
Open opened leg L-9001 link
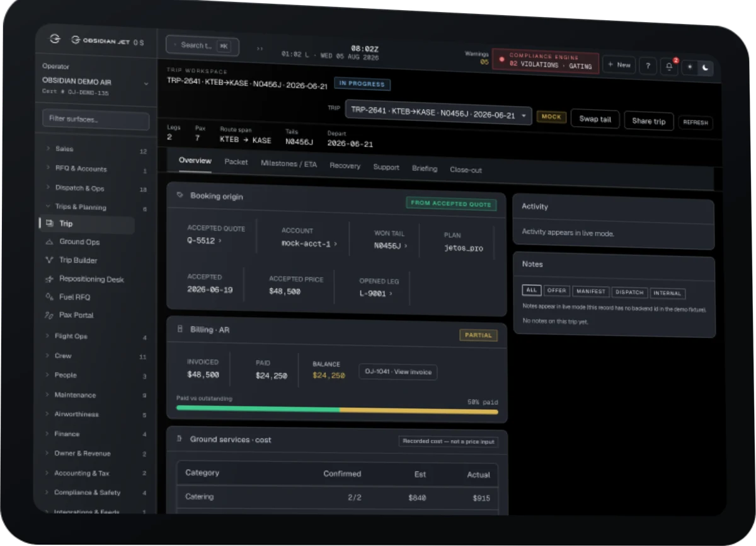(376, 293)
